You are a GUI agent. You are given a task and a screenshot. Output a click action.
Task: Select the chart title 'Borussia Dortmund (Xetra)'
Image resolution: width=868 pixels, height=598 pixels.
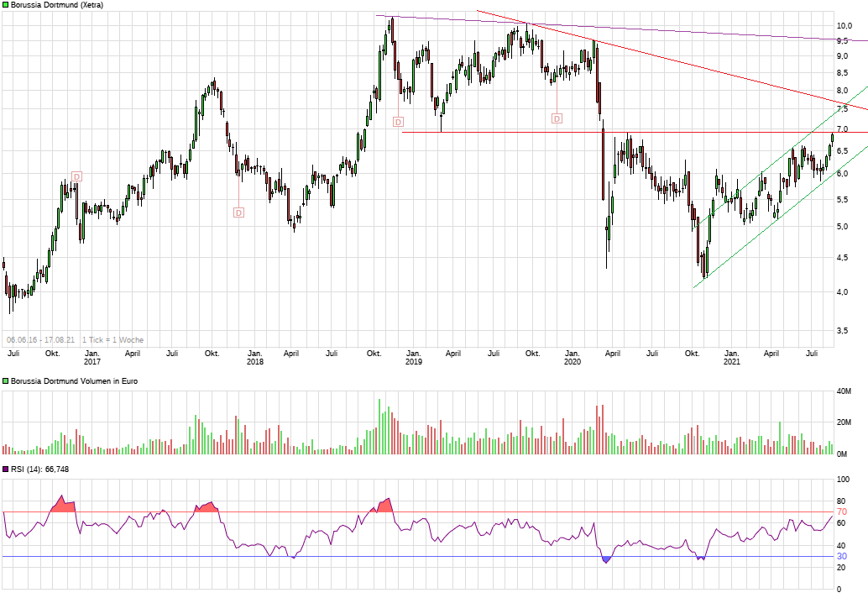(57, 5)
